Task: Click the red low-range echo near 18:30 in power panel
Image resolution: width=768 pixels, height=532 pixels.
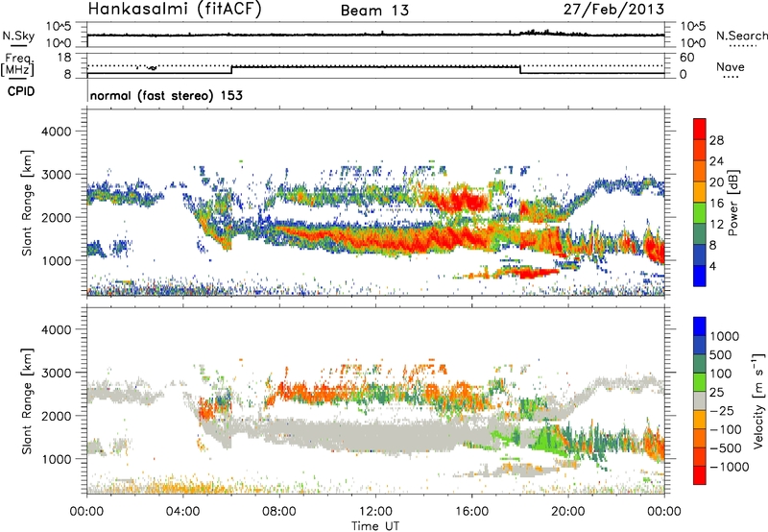Action: [x=532, y=273]
